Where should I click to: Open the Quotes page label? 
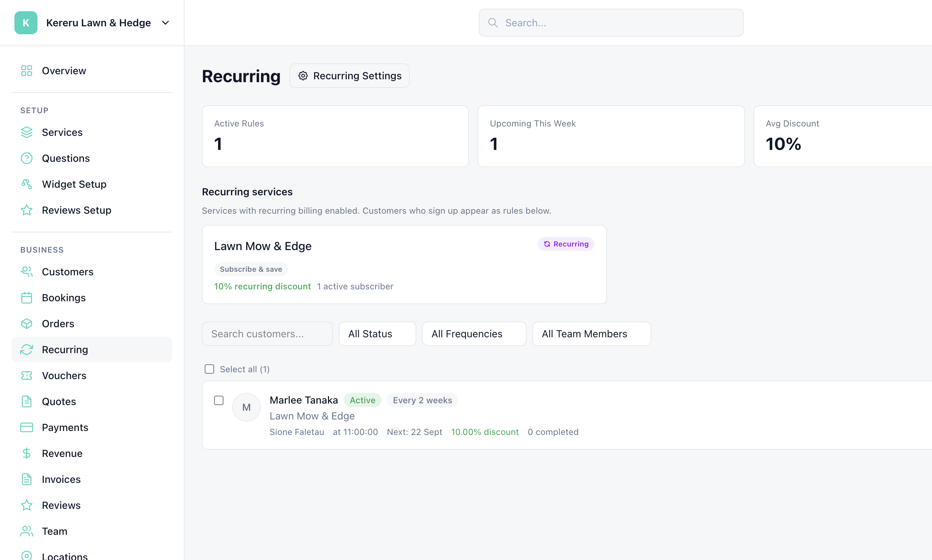point(59,401)
